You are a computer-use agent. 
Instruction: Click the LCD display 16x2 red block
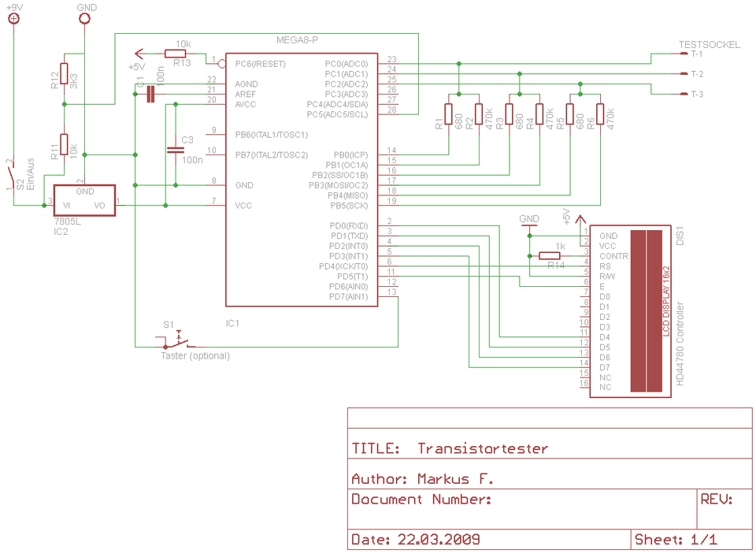(x=647, y=310)
